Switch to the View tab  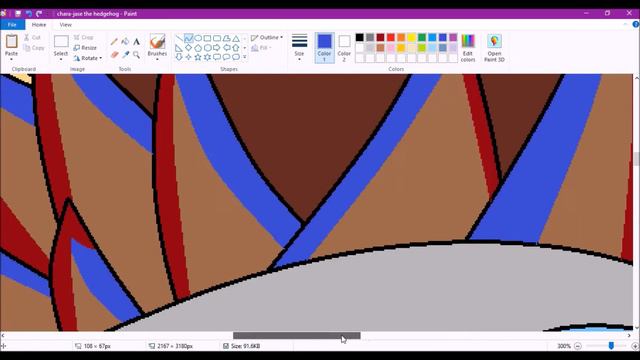tap(65, 24)
